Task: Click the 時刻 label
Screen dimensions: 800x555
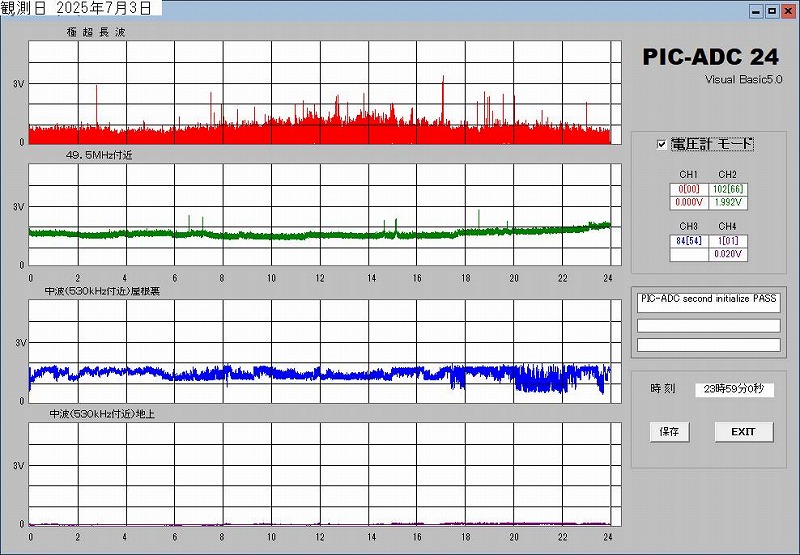Action: pos(663,389)
